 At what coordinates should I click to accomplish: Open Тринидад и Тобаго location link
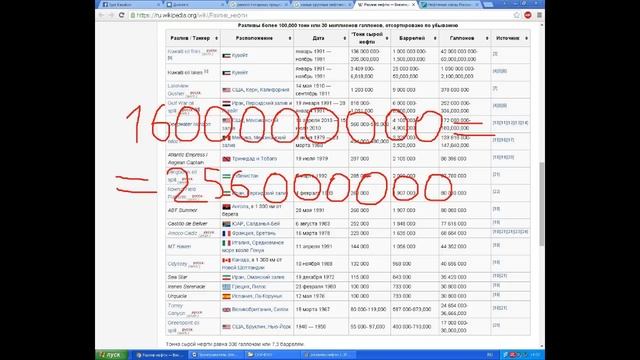[255, 159]
